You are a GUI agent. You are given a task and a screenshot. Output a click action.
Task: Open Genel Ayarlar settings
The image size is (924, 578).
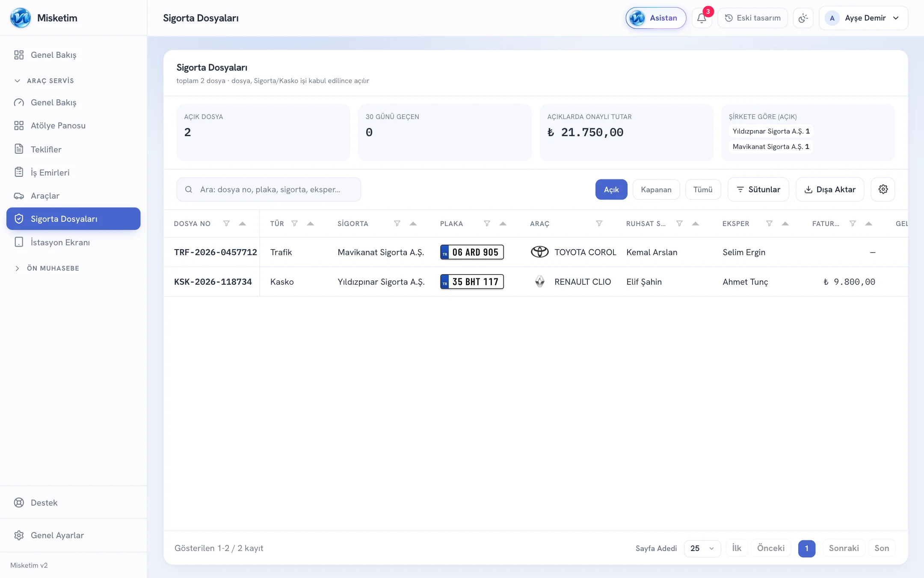74,535
